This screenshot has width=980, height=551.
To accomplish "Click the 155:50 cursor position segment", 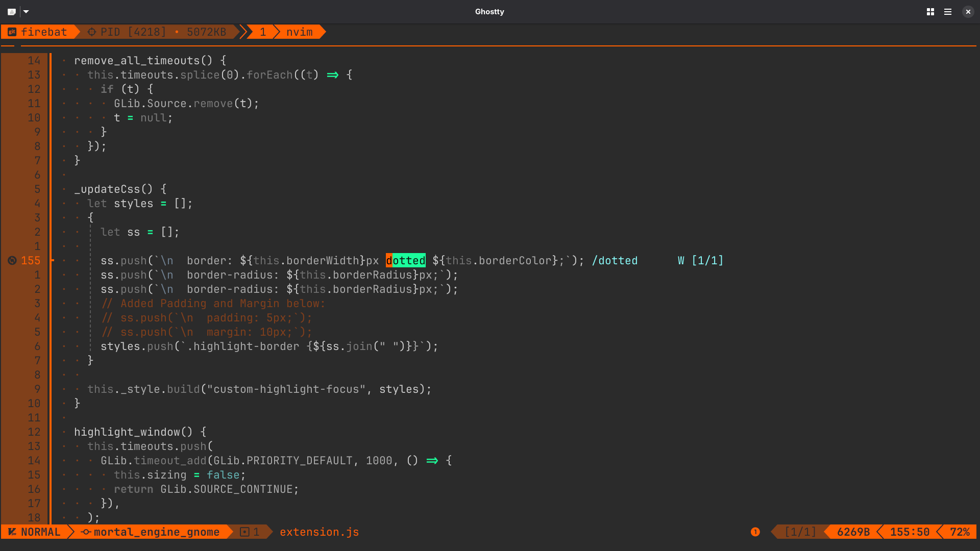I will (x=910, y=532).
